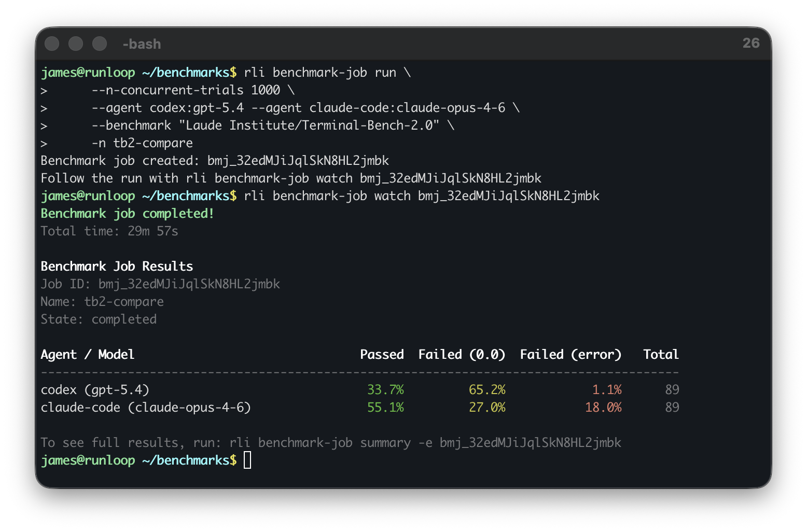Click the 'To see full results' hint line
807x532 pixels.
click(x=331, y=443)
